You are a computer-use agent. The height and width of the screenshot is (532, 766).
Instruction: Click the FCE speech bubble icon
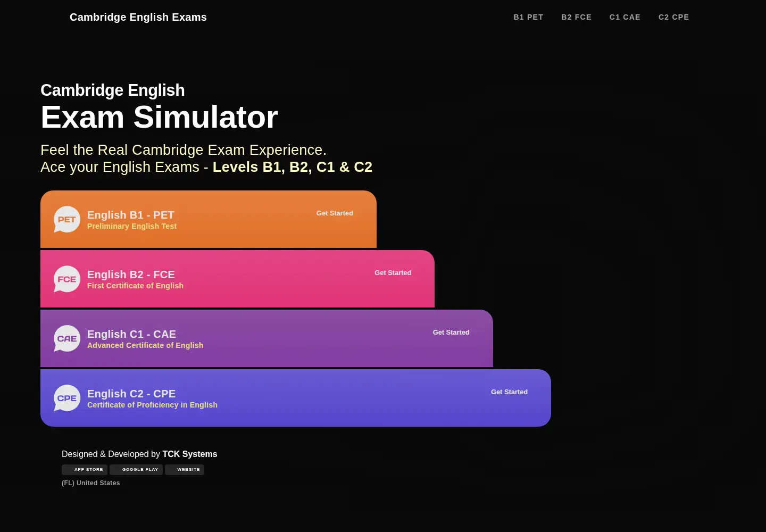coord(67,279)
